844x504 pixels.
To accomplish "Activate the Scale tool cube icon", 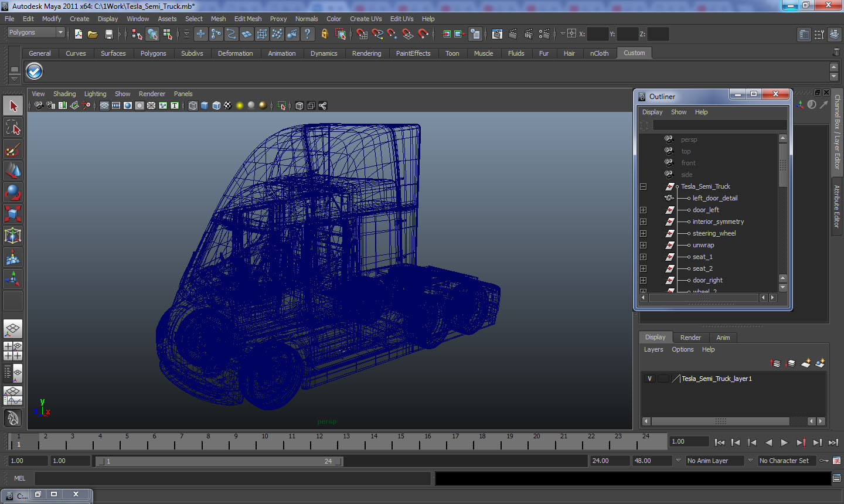I will pyautogui.click(x=13, y=214).
